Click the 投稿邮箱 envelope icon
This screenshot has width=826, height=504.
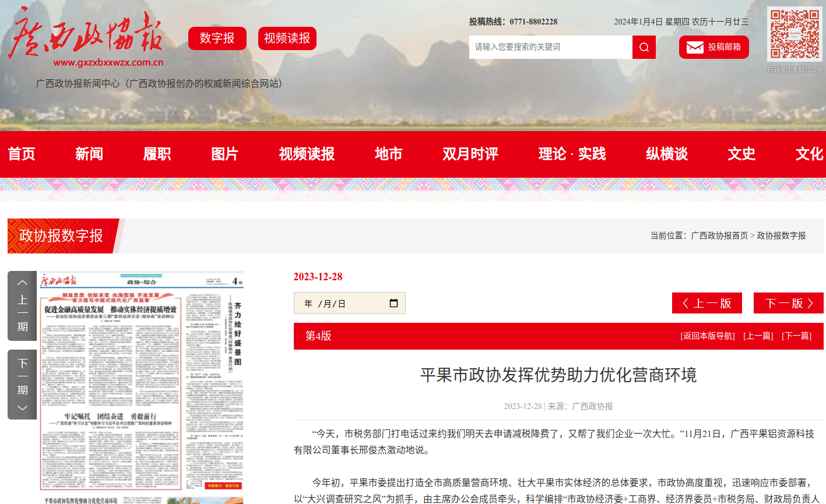[695, 47]
